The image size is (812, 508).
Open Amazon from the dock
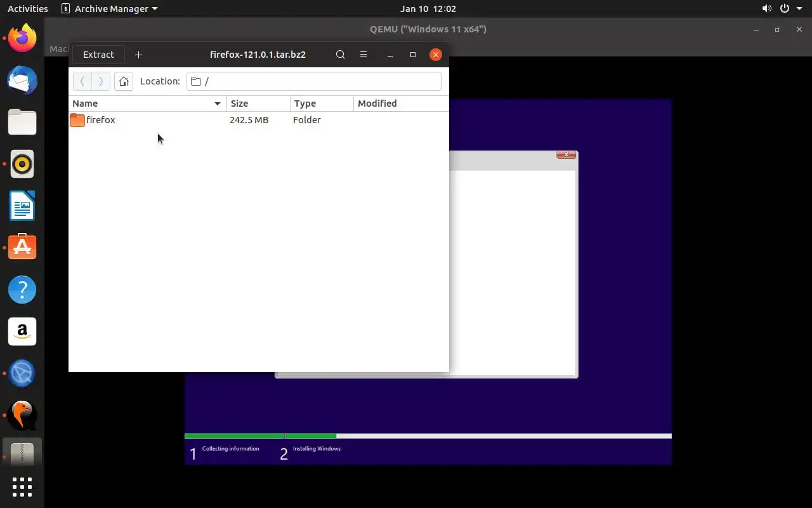(x=22, y=331)
